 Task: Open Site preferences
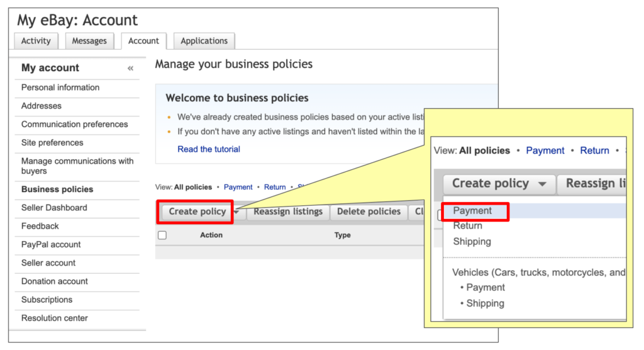pos(52,143)
